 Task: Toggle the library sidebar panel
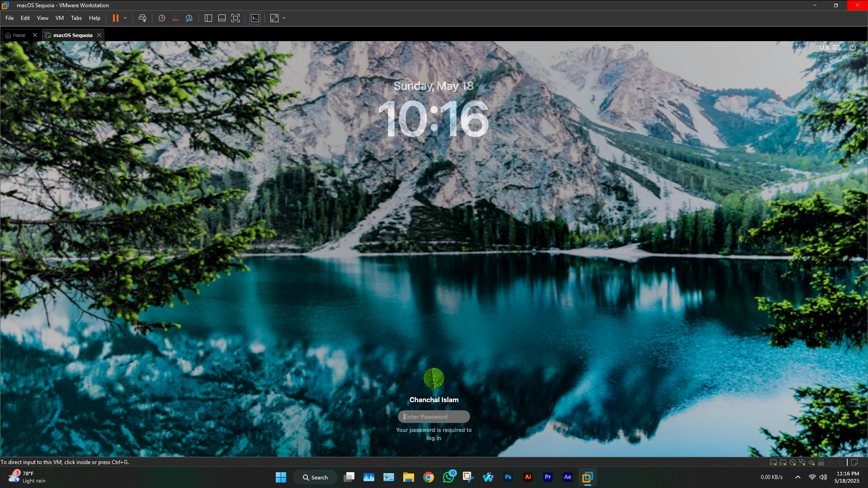pos(208,18)
